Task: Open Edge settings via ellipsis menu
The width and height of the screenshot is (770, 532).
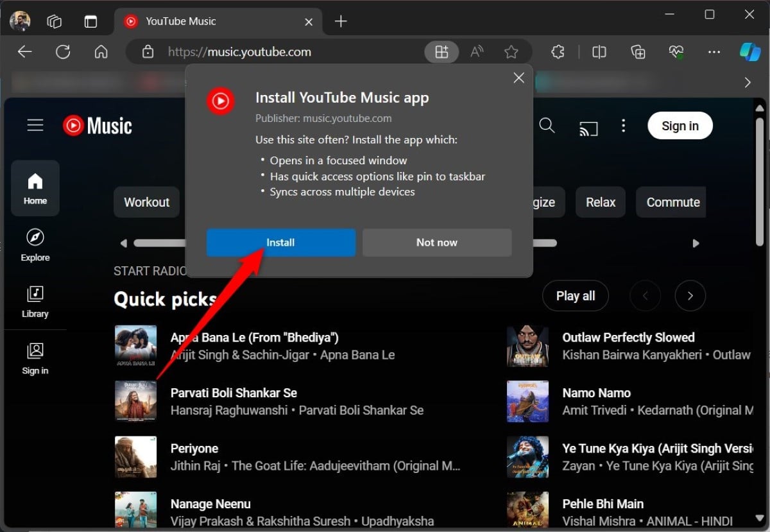Action: tap(714, 51)
